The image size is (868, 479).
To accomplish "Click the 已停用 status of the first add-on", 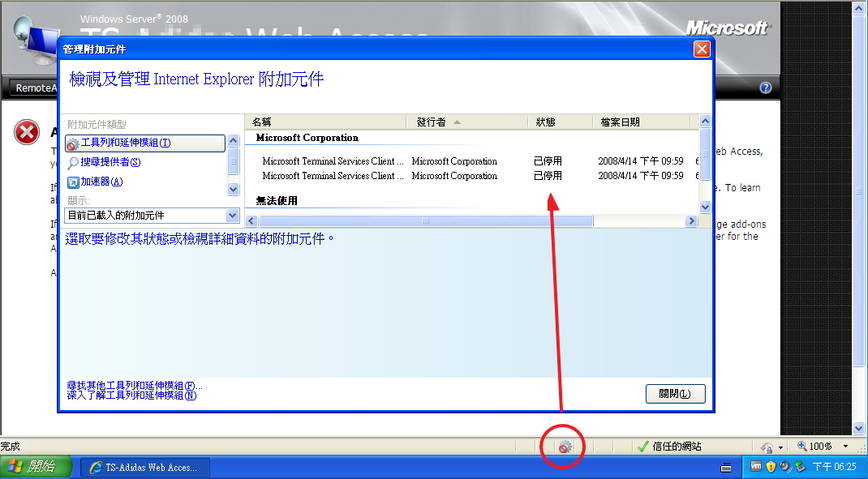I will 548,161.
